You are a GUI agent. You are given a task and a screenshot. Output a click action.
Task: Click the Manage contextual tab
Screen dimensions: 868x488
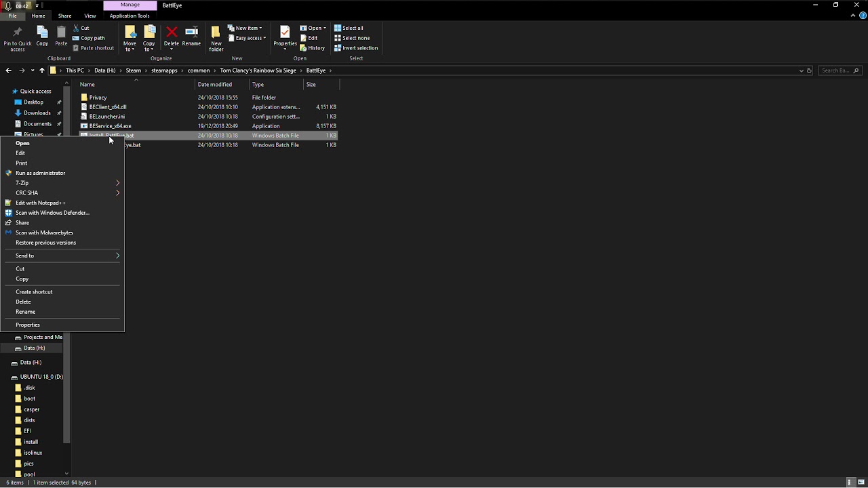pos(130,5)
